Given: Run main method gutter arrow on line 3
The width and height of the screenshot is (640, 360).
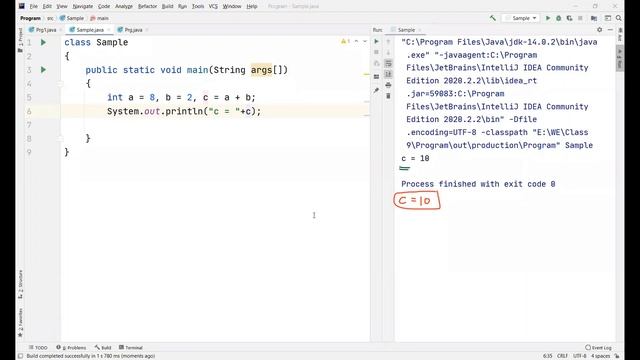Looking at the screenshot, I should click(43, 70).
